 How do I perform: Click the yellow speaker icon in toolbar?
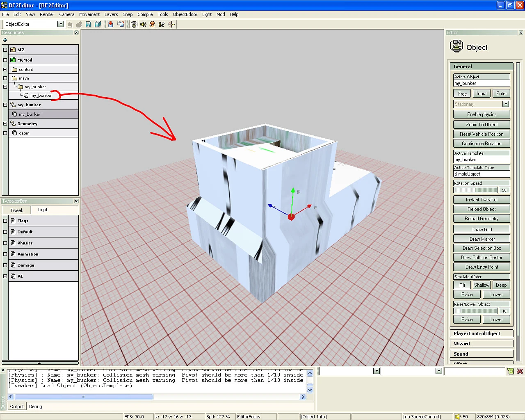tap(143, 24)
